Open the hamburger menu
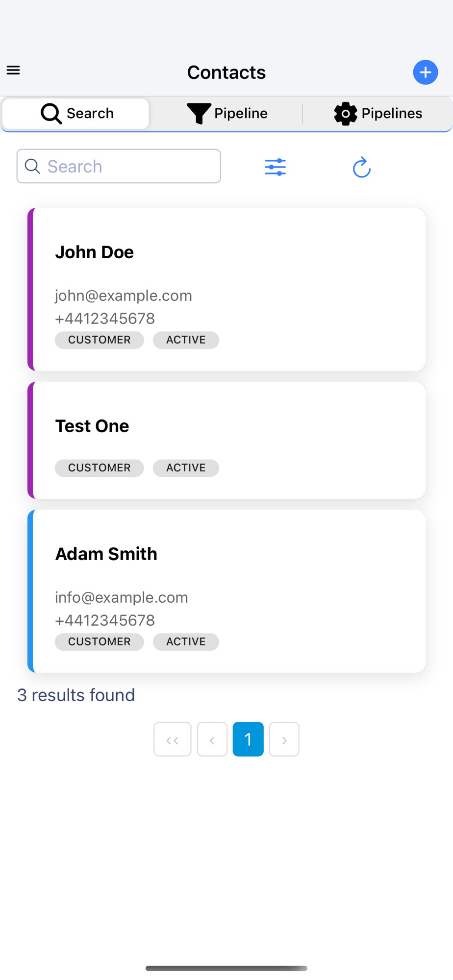453x980 pixels. [x=13, y=71]
